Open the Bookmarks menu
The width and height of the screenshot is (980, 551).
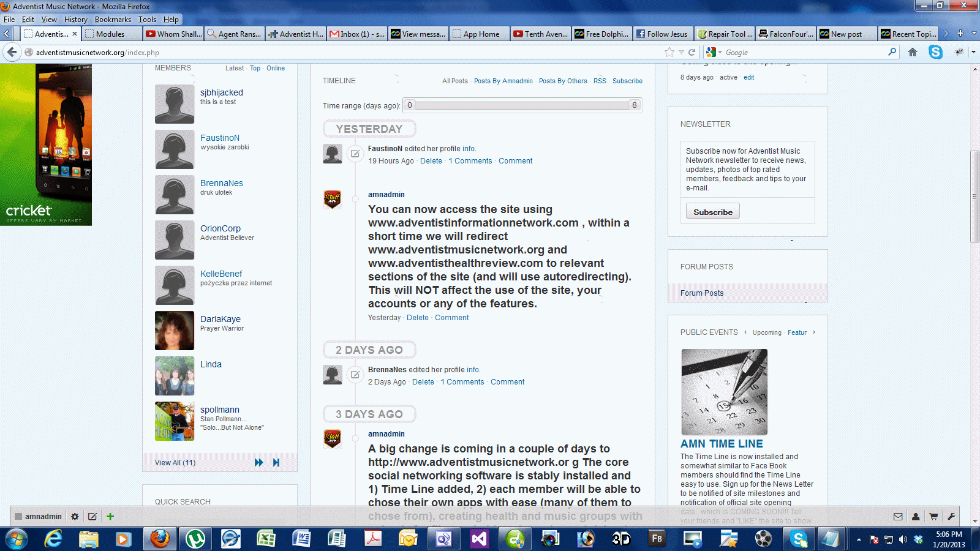[x=113, y=20]
